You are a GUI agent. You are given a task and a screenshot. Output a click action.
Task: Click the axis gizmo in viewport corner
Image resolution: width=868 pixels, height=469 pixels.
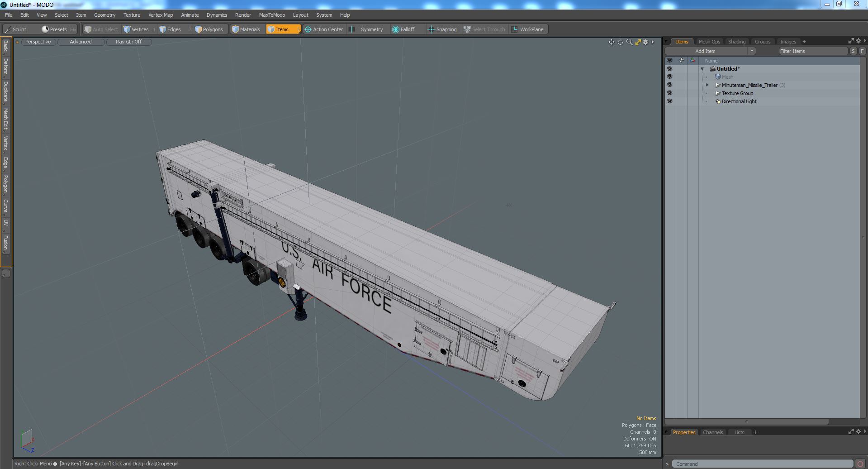click(27, 440)
